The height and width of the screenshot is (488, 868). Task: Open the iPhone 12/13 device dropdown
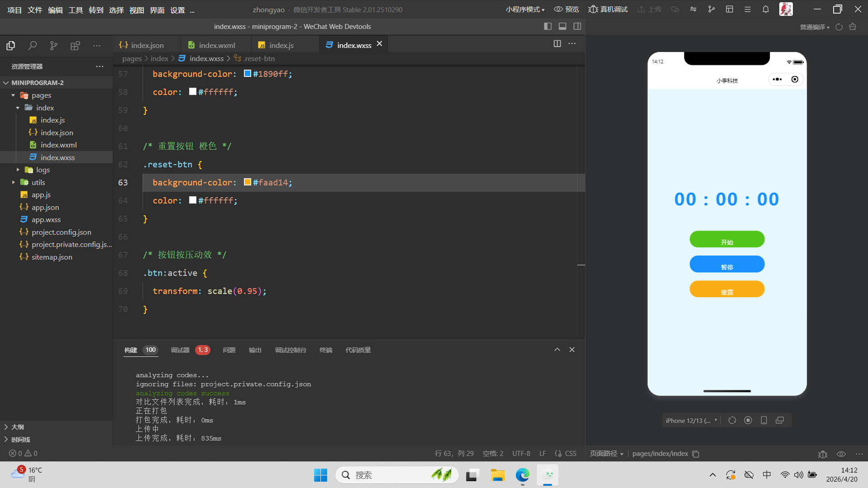pyautogui.click(x=691, y=421)
